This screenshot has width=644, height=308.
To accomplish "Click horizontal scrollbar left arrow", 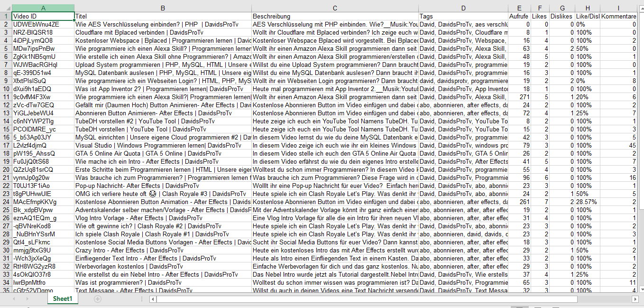I will [153, 299].
